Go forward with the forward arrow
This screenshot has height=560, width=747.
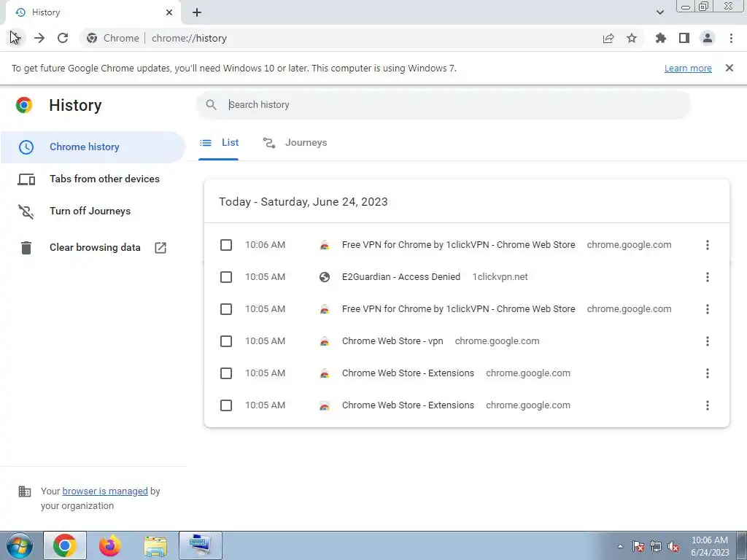pos(39,38)
